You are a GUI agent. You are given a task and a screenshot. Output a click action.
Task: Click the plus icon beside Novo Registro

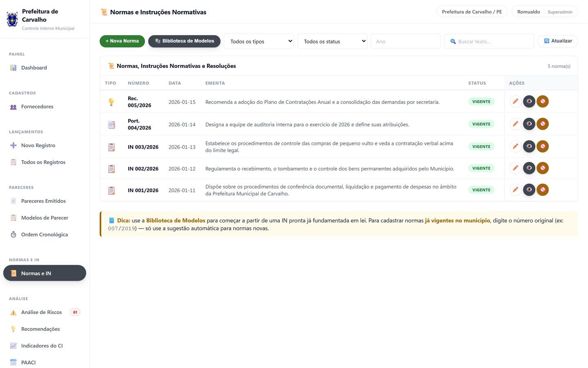(x=13, y=146)
